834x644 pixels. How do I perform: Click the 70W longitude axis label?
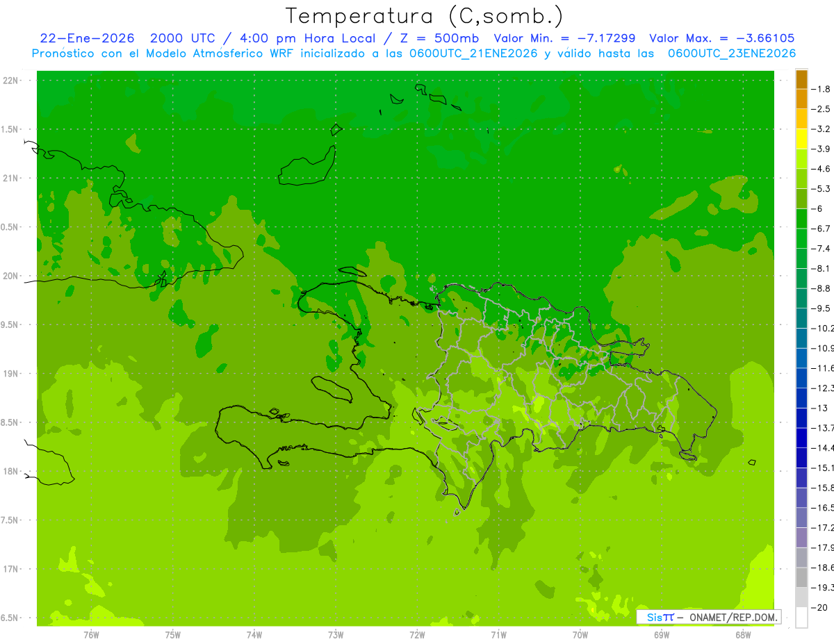(580, 635)
